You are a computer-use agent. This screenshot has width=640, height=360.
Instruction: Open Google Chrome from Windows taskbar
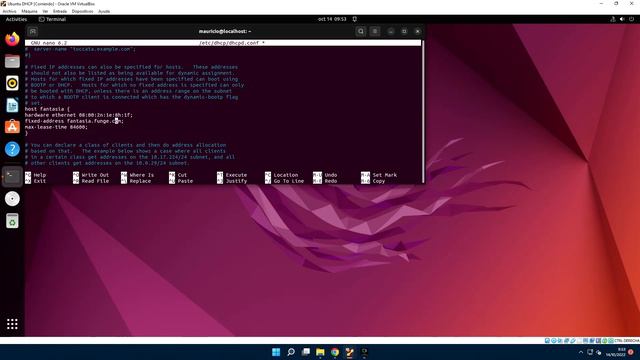click(x=335, y=352)
